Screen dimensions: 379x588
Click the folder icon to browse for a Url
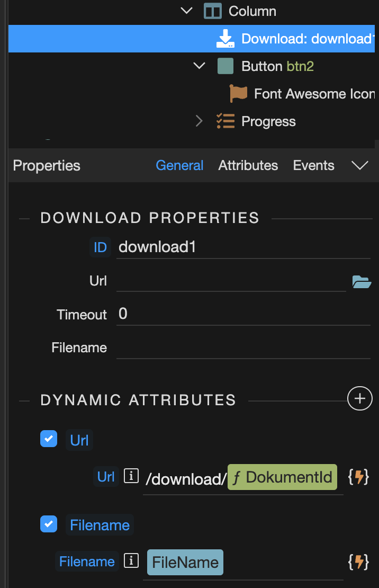click(362, 282)
